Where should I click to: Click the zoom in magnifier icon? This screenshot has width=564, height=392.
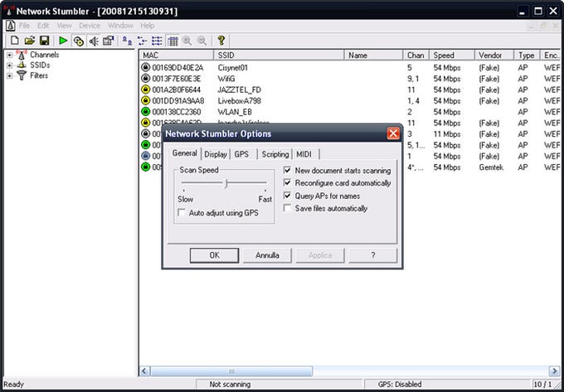[187, 41]
